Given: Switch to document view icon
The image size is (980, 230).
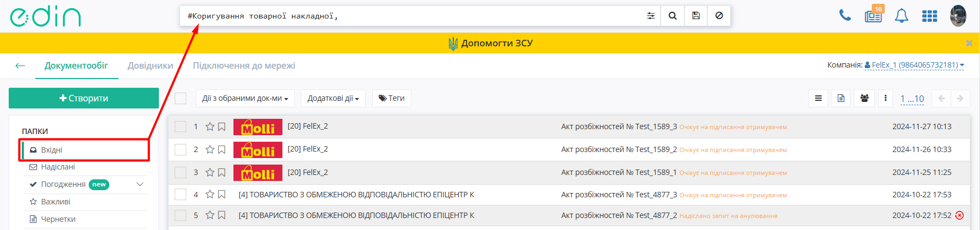Looking at the screenshot, I should (x=841, y=98).
